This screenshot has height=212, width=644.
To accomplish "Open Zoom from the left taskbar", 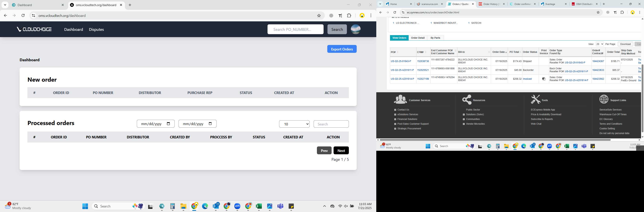I will [237, 206].
